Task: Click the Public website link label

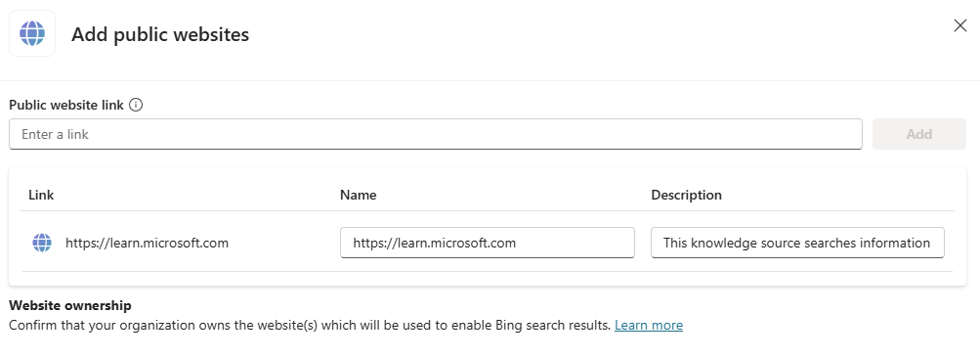Action: [66, 105]
